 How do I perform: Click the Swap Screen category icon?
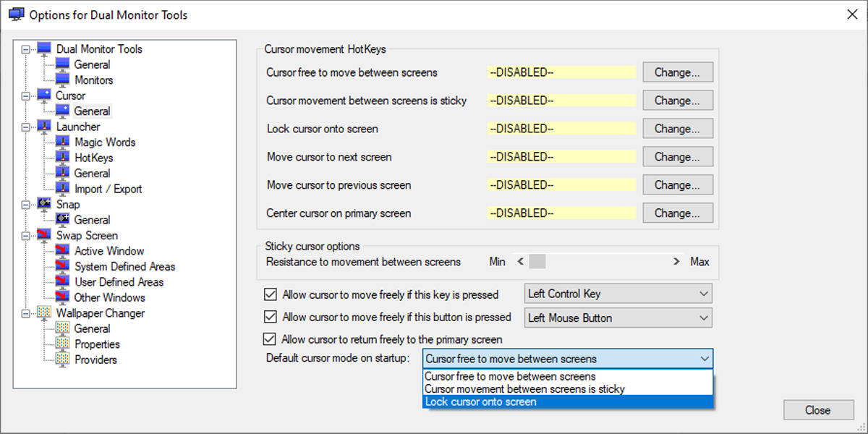45,236
